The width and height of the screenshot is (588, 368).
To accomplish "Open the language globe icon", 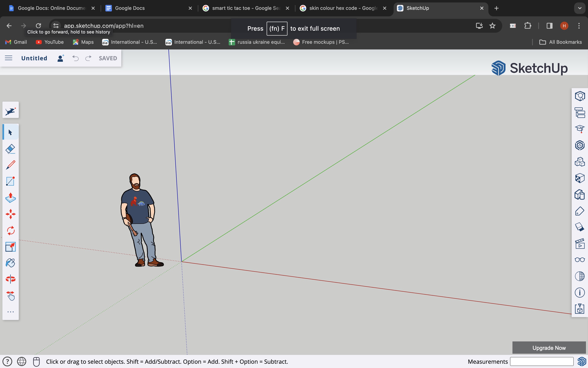I will tap(22, 361).
